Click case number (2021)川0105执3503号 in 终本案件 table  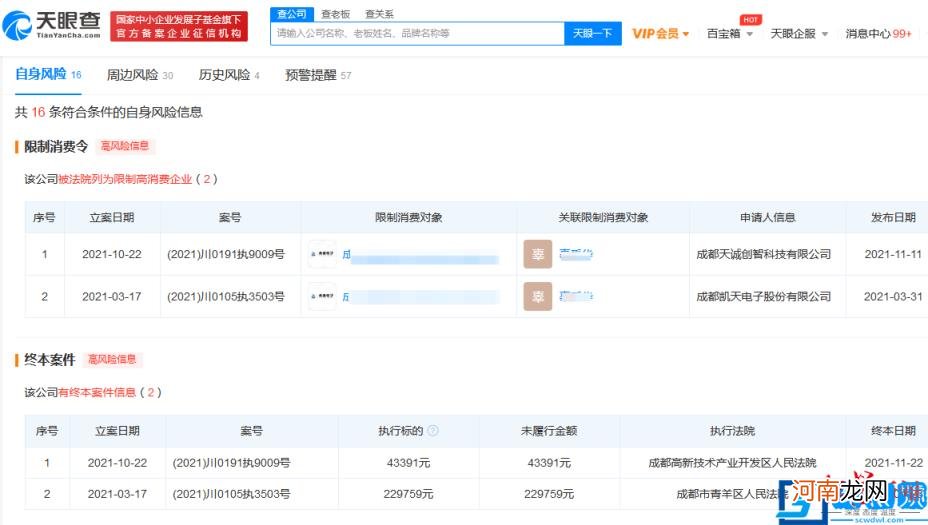pos(231,494)
